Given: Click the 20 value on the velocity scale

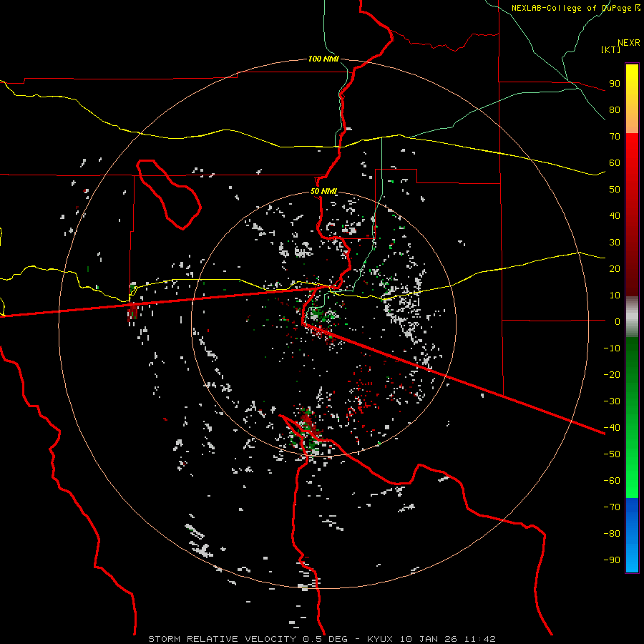Looking at the screenshot, I should [x=615, y=268].
